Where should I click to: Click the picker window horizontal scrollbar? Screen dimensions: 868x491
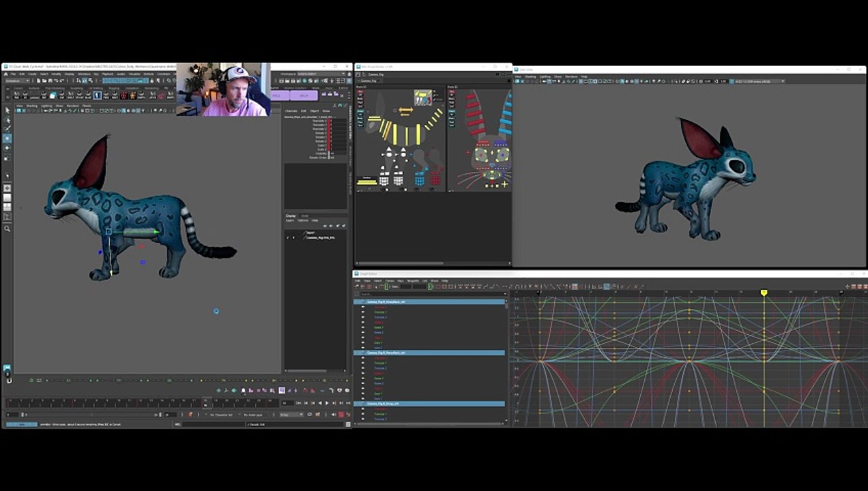401,263
